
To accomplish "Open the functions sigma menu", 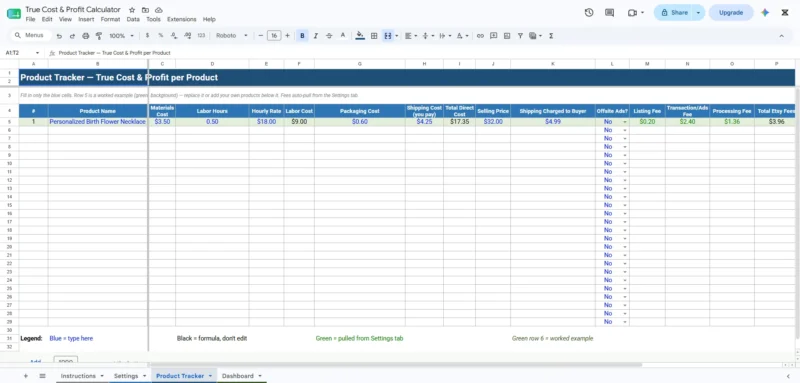I will (x=551, y=36).
